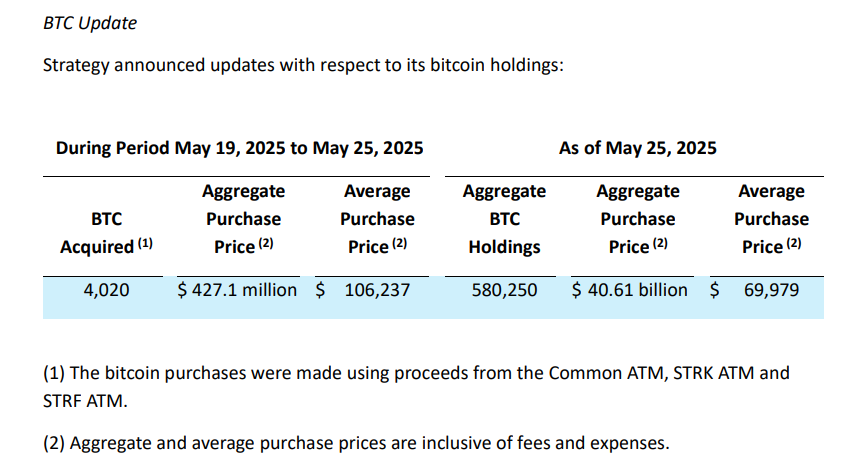This screenshot has height=471, width=844.
Task: Select the 69,979 average price value
Action: [x=771, y=290]
